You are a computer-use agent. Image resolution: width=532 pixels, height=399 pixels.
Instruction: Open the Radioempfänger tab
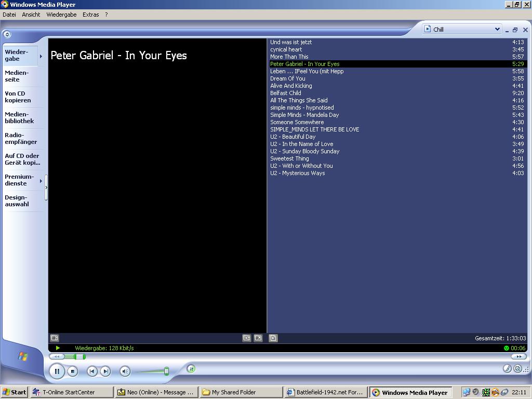click(x=21, y=138)
